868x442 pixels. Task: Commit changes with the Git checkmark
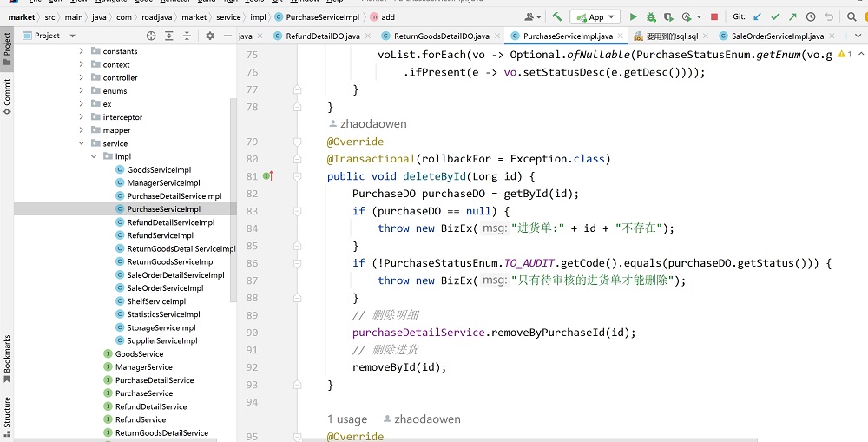pyautogui.click(x=775, y=17)
